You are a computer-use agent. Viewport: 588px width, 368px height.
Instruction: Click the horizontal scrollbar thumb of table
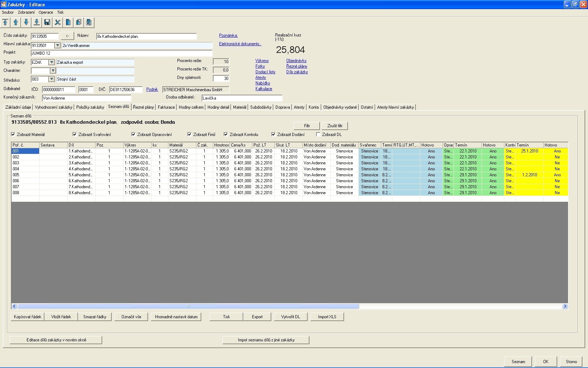188,306
